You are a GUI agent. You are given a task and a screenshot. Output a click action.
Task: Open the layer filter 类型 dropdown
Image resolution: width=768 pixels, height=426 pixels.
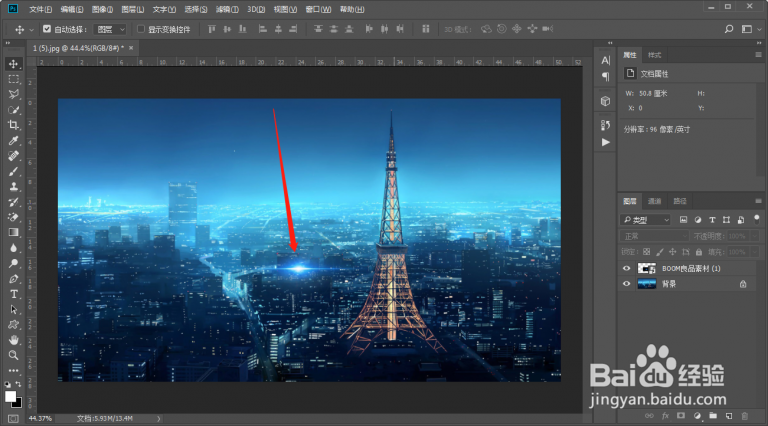(645, 220)
